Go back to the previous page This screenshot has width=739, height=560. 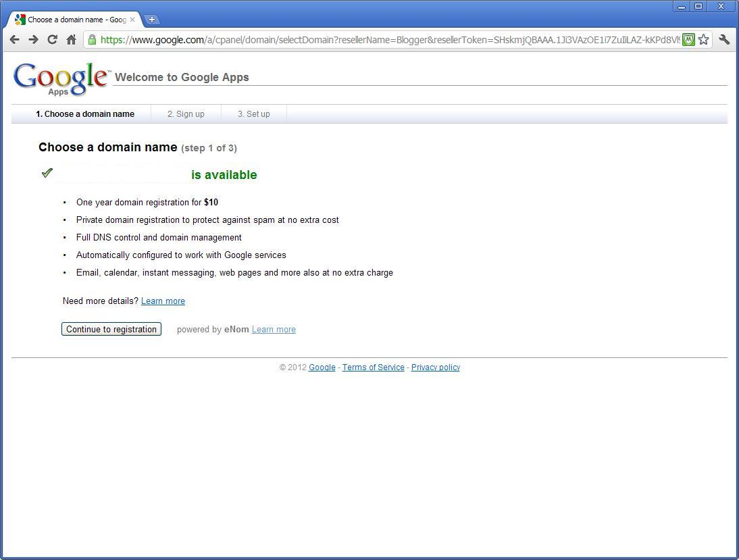click(x=15, y=40)
